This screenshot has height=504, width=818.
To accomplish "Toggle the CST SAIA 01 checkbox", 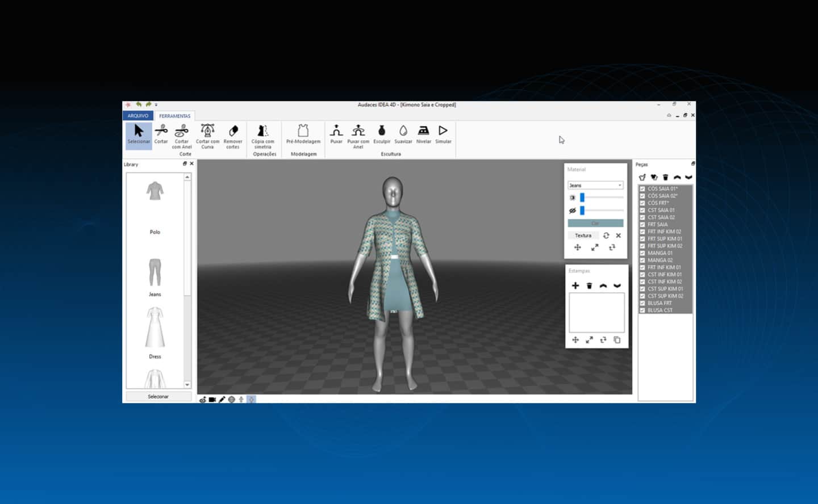I will click(x=642, y=210).
